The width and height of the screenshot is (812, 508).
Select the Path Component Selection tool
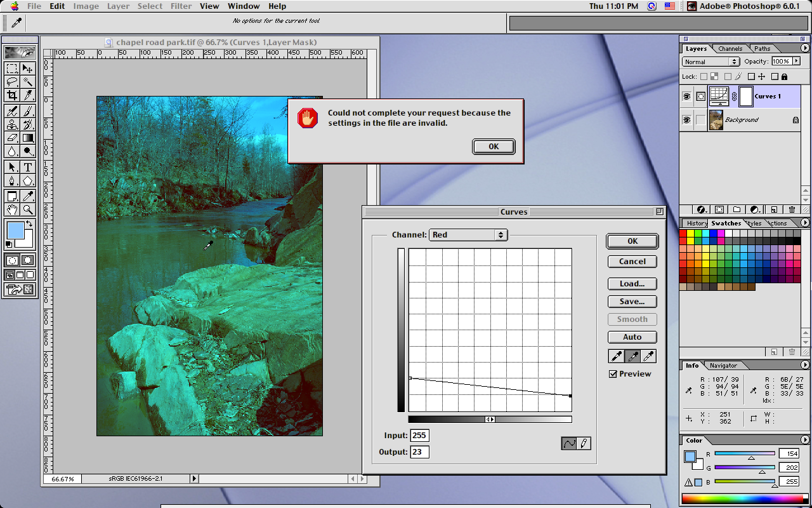click(x=12, y=167)
